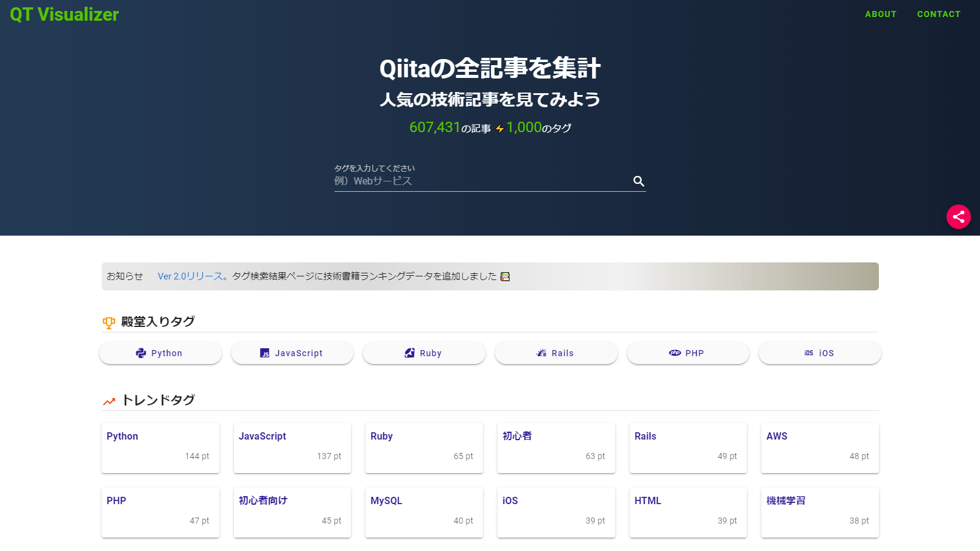Click the 1,000 tag count text
The image size is (980, 551).
pos(524,127)
